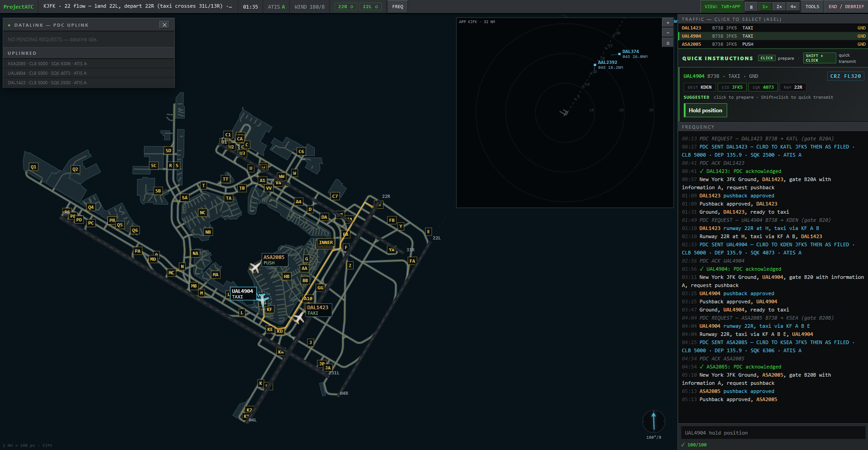Set simulation speed to 1x
The height and width of the screenshot is (450, 868).
(x=765, y=7)
